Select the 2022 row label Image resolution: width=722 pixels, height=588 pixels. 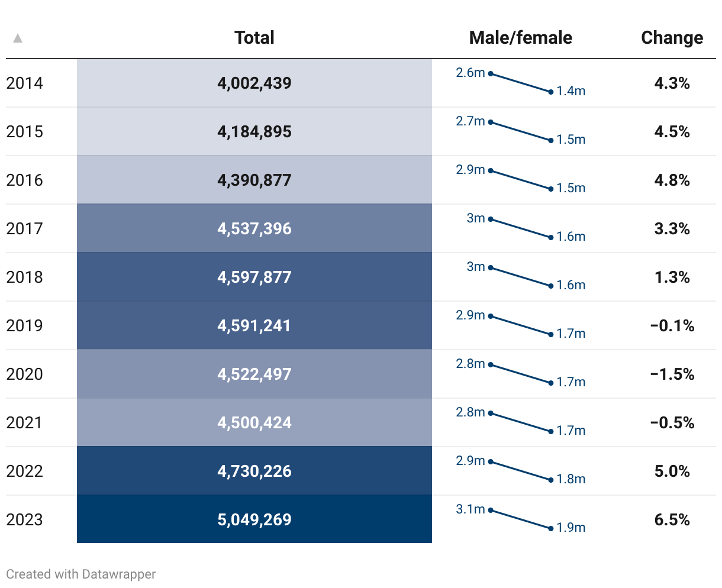(25, 471)
